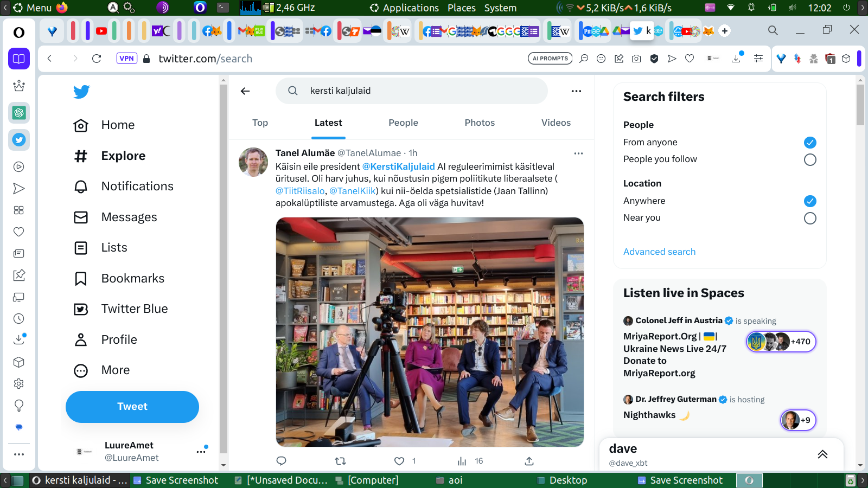The width and height of the screenshot is (868, 488).
Task: Click the Twitter bird logo
Action: [81, 92]
